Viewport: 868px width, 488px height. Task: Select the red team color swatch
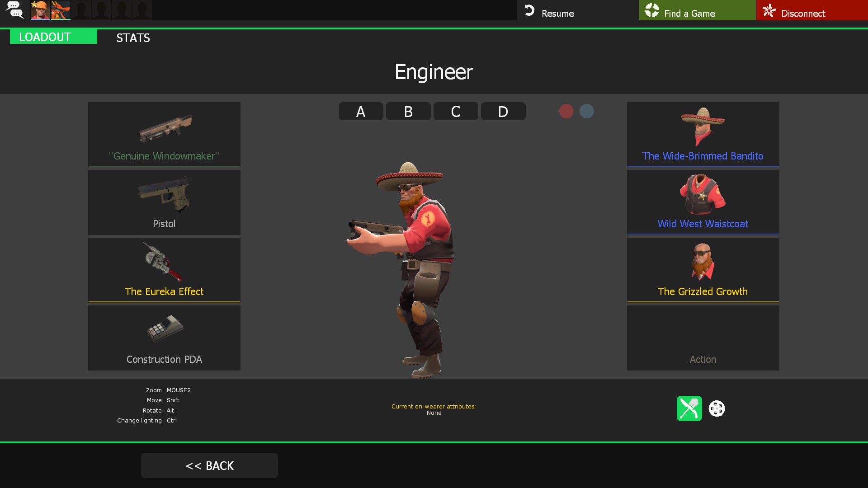pyautogui.click(x=566, y=111)
